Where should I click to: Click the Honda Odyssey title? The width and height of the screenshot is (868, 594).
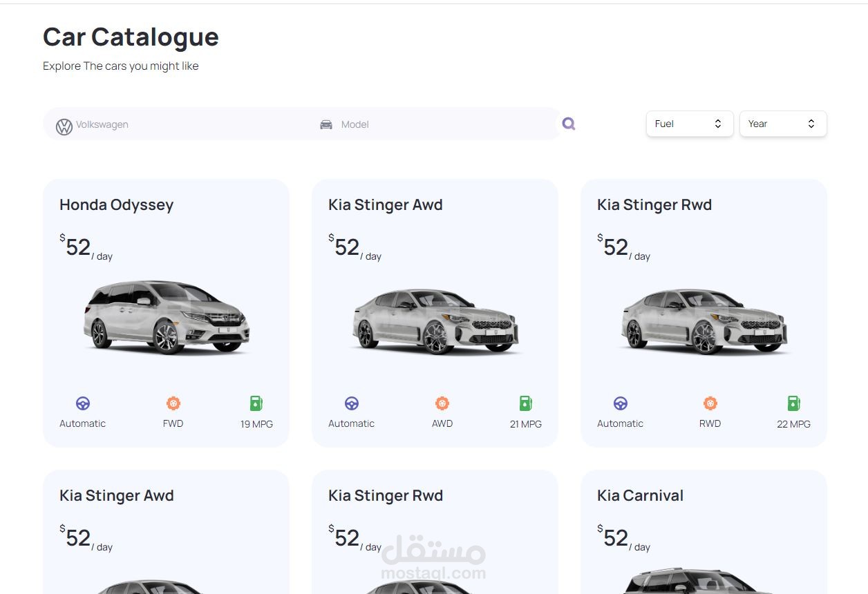116,205
